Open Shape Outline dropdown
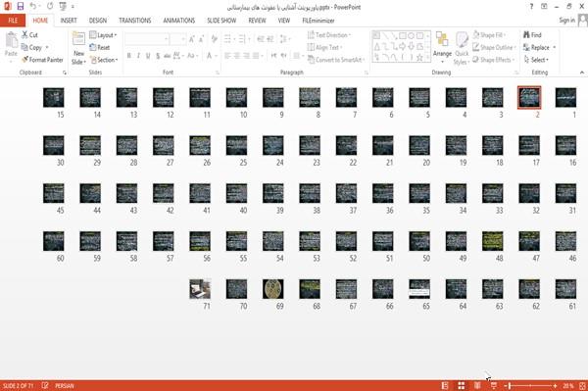Viewport: 588px width, 391px height. 495,47
